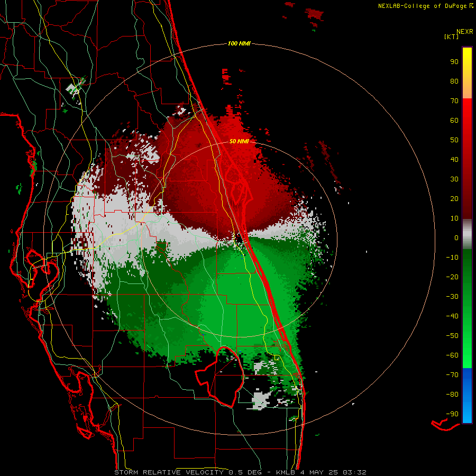Click the -40 value on the velocity scale
Image resolution: width=476 pixels, height=476 pixels.
pyautogui.click(x=452, y=316)
